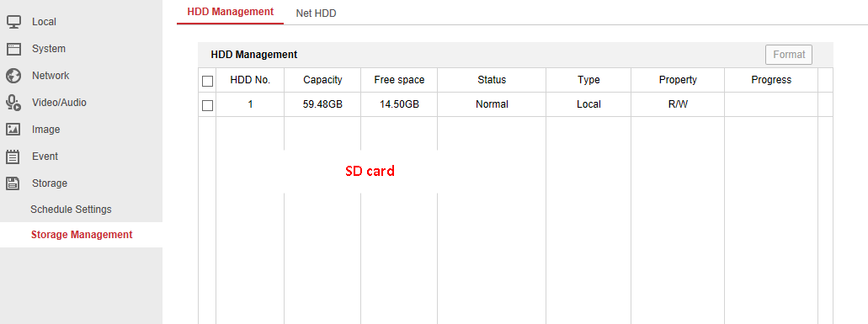The image size is (868, 324).
Task: Click the Local monitor icon
Action: tap(13, 22)
